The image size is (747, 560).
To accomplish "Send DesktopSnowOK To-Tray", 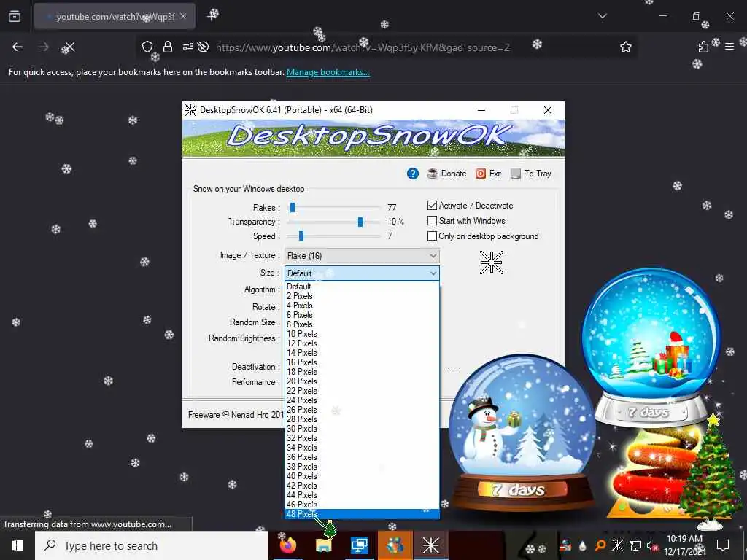I will (x=531, y=174).
